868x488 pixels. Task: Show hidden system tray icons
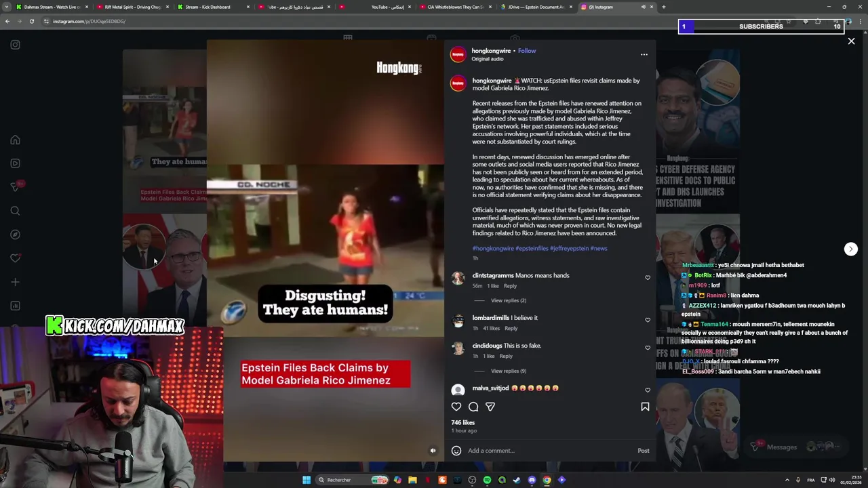coord(787,480)
